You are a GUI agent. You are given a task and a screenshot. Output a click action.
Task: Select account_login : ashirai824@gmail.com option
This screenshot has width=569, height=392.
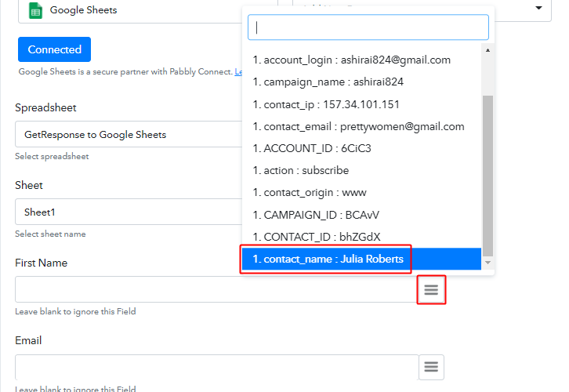[x=361, y=60]
